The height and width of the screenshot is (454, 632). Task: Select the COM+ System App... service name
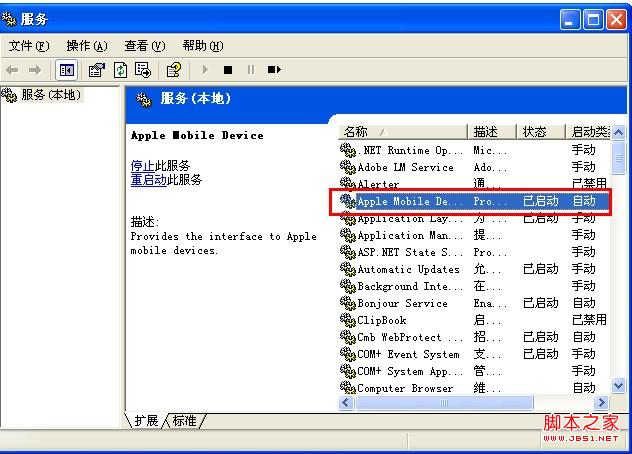click(x=410, y=371)
